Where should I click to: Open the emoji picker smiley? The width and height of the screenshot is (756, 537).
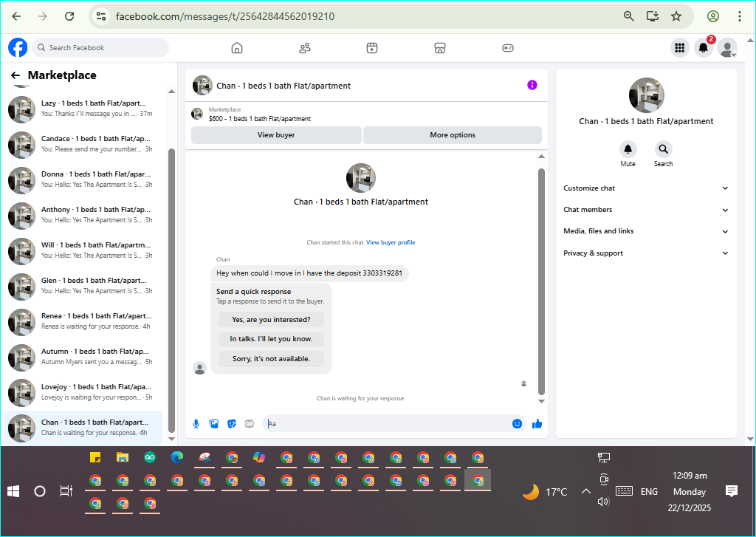517,424
